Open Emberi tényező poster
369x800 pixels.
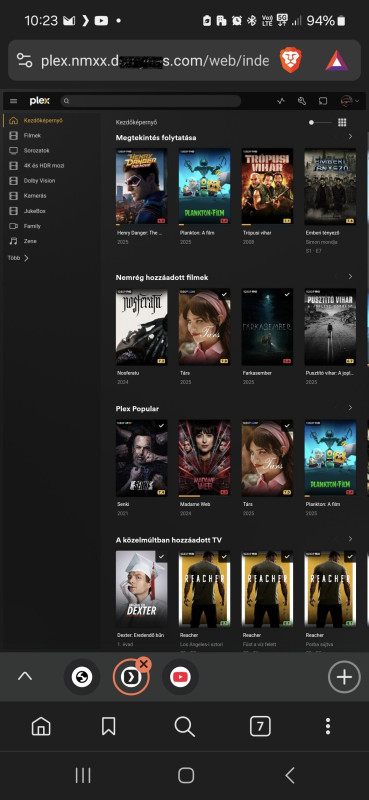(x=330, y=186)
